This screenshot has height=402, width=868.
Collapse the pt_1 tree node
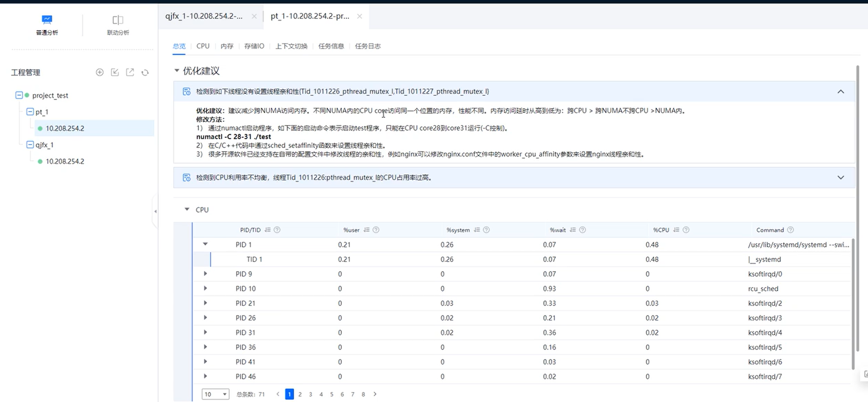click(30, 112)
